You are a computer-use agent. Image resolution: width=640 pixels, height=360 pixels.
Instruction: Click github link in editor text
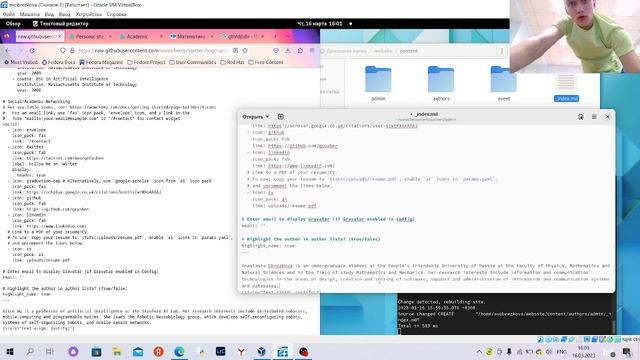click(303, 146)
